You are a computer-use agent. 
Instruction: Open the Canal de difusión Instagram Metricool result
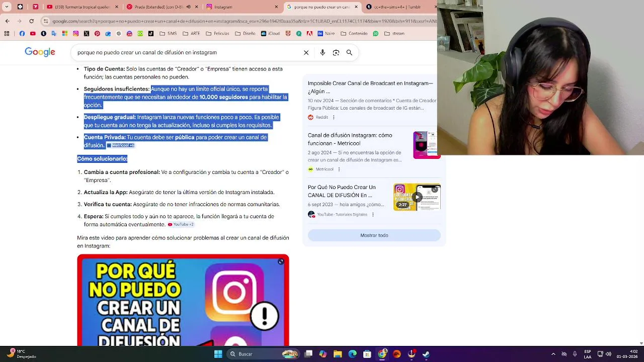[x=350, y=139]
